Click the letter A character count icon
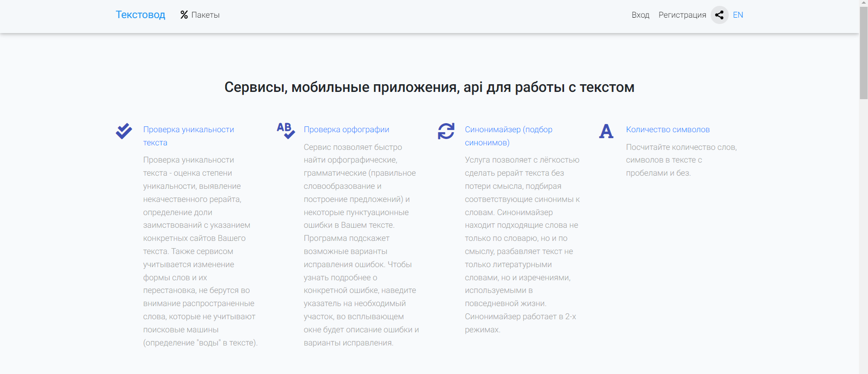The image size is (868, 374). coord(606,131)
